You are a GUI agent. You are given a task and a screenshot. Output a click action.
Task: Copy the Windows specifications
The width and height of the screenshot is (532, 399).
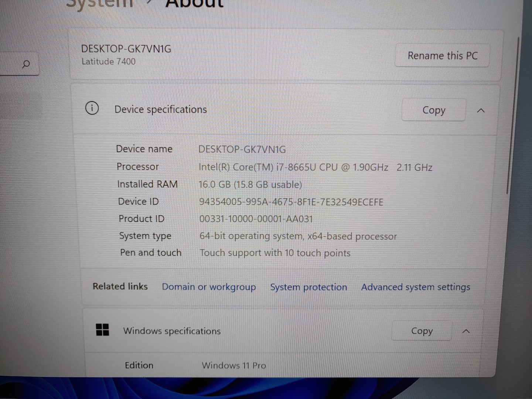422,331
